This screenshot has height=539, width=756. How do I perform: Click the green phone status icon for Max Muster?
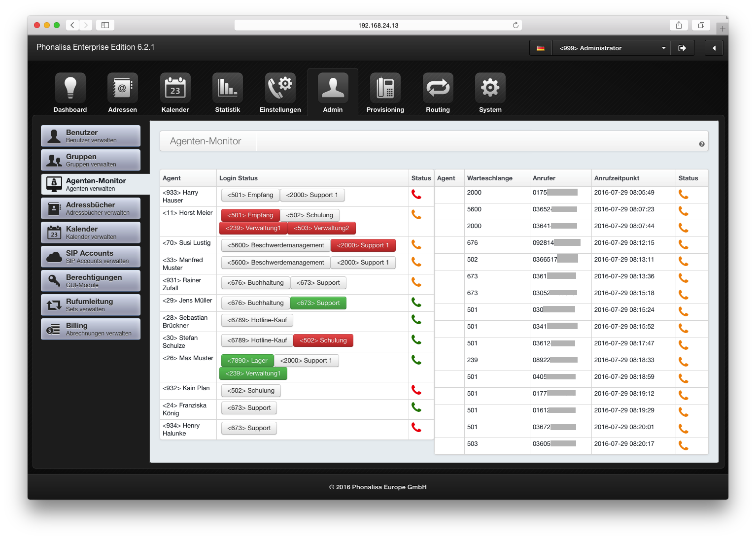pos(416,360)
